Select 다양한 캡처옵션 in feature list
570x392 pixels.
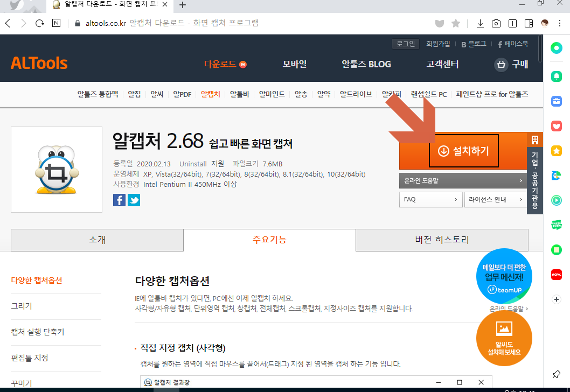click(x=36, y=281)
